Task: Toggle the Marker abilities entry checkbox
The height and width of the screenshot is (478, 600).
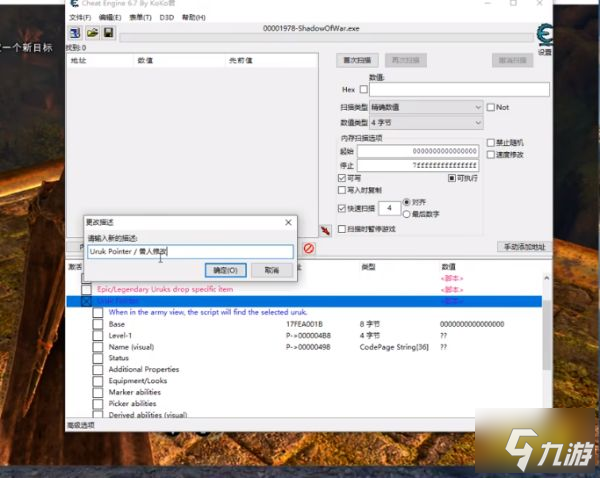Action: coord(98,393)
